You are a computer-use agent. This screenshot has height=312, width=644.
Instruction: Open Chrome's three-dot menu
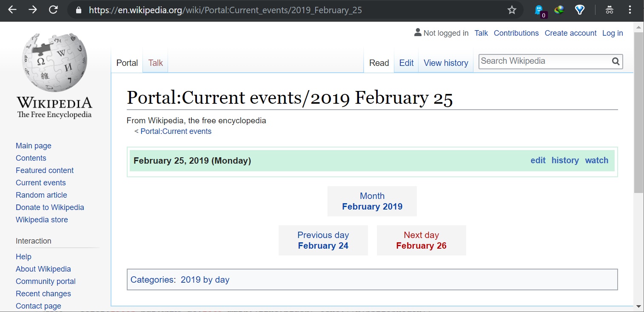point(630,9)
